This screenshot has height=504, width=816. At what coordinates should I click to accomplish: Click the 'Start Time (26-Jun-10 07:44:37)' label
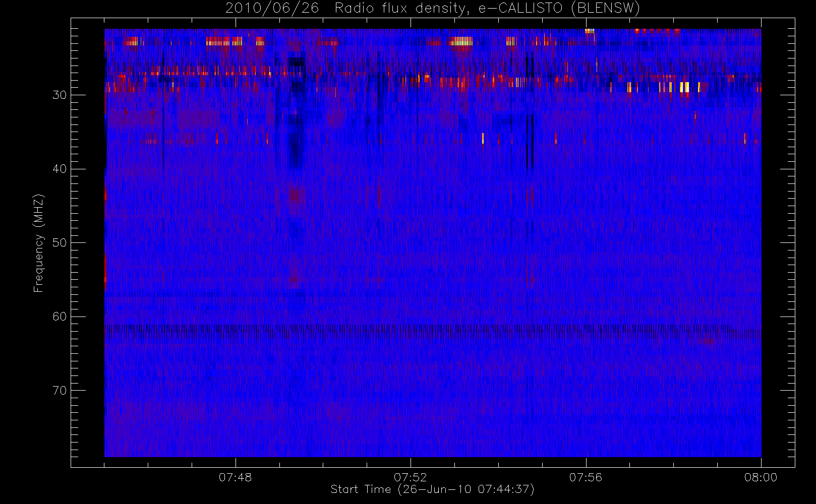432,489
